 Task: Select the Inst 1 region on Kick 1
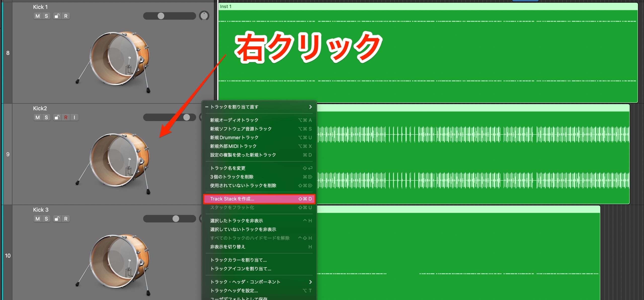[428, 53]
